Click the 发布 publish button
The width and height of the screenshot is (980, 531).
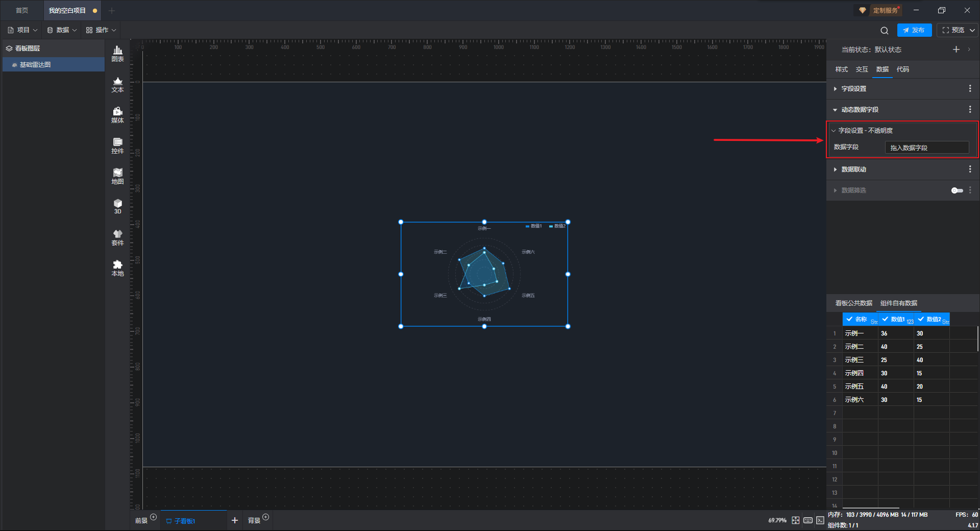click(x=914, y=30)
